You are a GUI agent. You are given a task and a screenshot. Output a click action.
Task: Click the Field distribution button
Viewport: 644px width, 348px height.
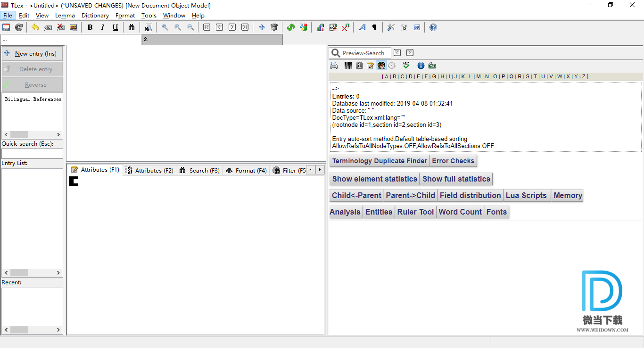(470, 195)
